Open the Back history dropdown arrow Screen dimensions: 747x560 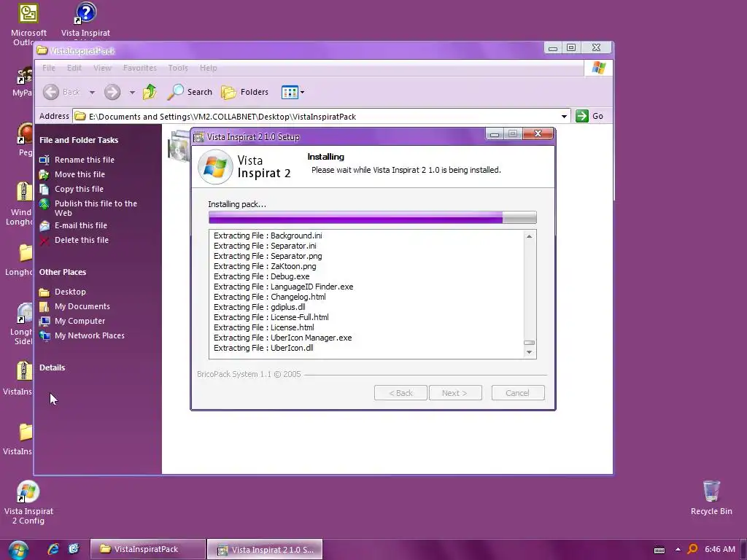(x=92, y=93)
